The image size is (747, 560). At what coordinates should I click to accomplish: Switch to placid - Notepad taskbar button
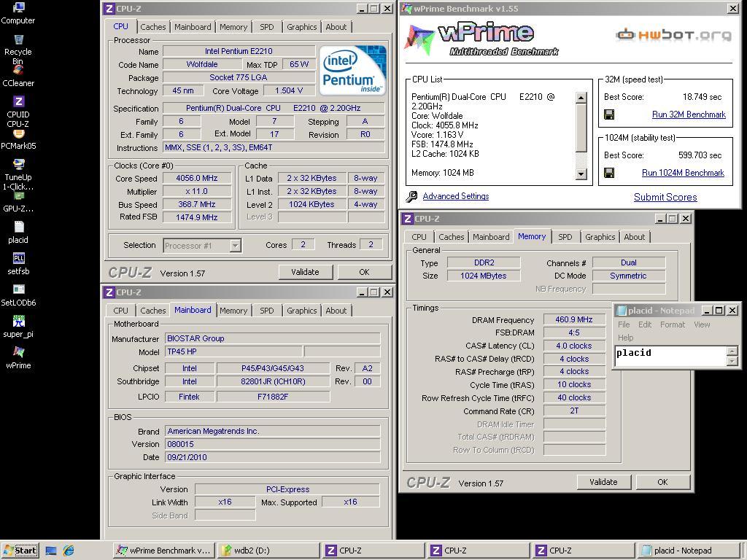click(689, 551)
